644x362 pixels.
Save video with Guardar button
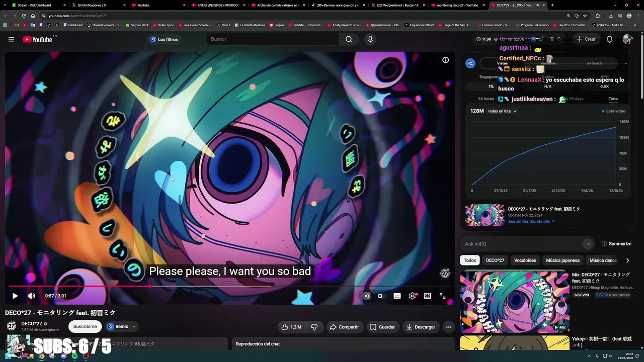tap(382, 327)
